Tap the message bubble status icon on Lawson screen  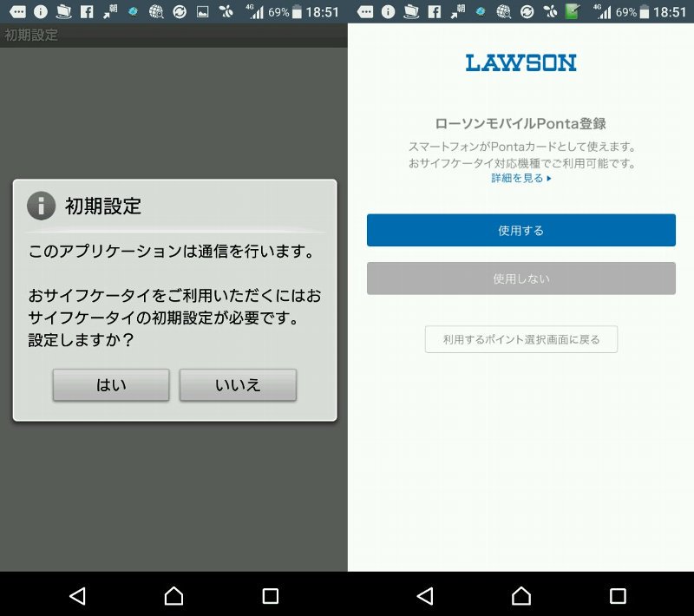pos(364,12)
